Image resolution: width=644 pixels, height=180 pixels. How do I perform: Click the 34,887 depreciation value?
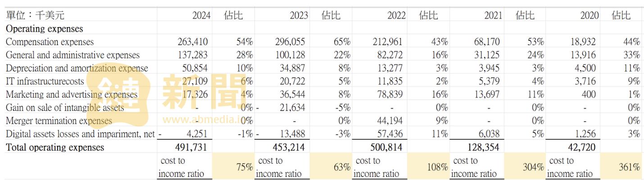click(293, 68)
